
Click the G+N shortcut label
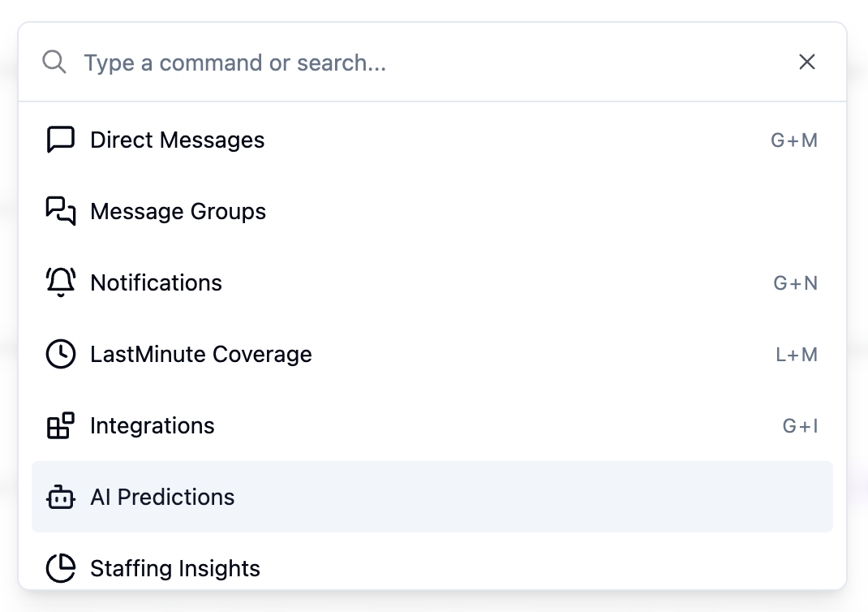pos(796,283)
